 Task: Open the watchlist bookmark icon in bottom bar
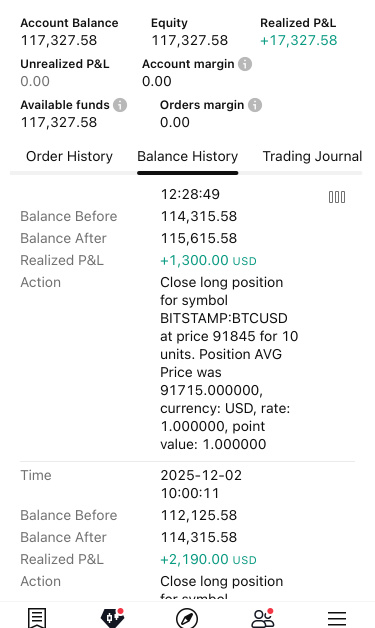37,618
